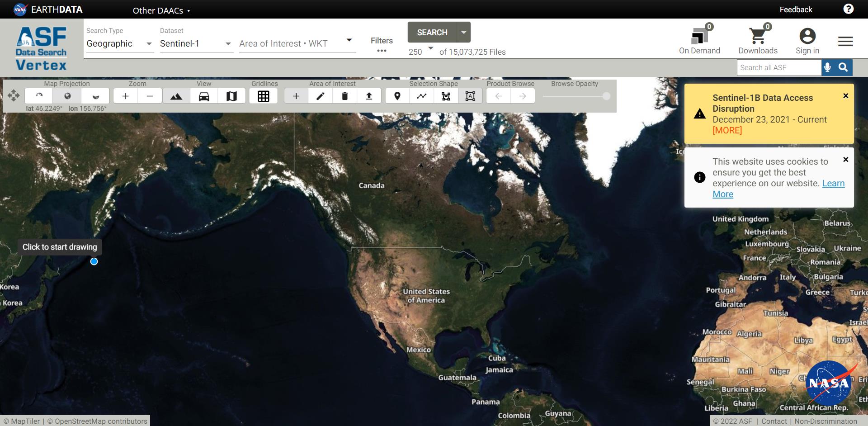The height and width of the screenshot is (426, 868).
Task: Click the ASF search magnifier button
Action: [x=843, y=67]
